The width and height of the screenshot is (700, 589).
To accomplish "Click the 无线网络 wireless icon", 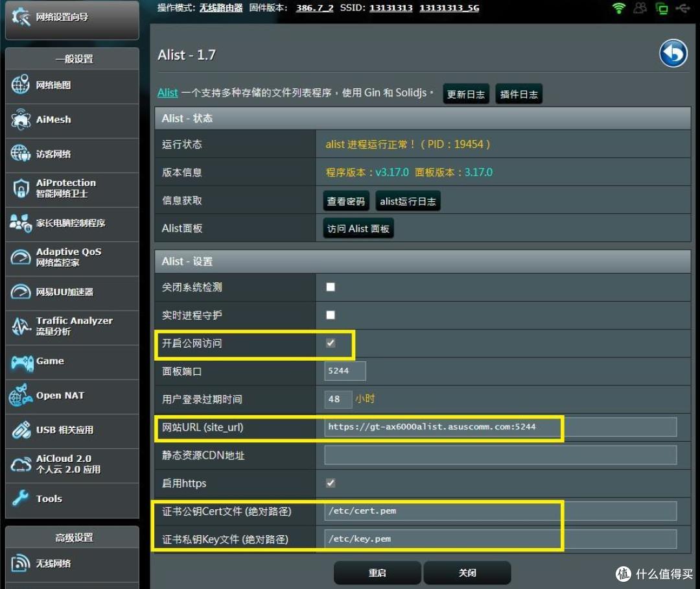I will pos(21,562).
